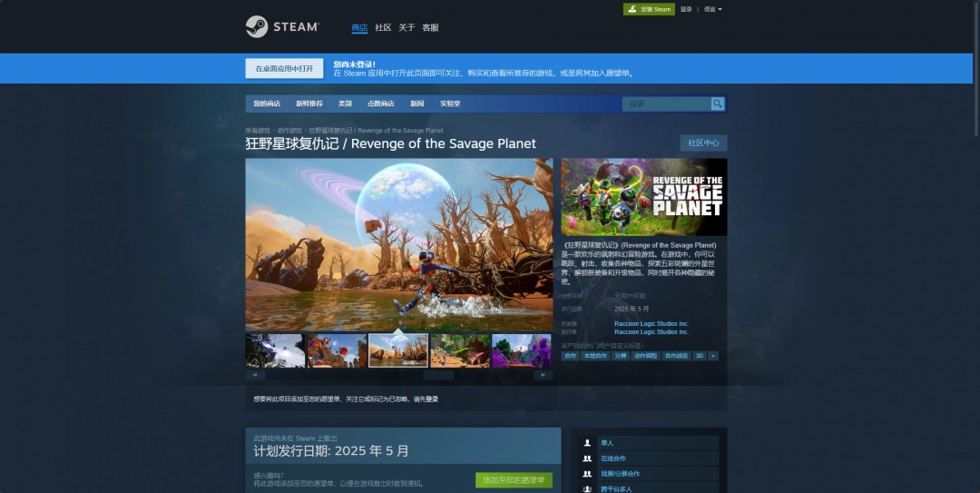Click inside the store search field
This screenshot has width=980, height=493.
coord(667,104)
